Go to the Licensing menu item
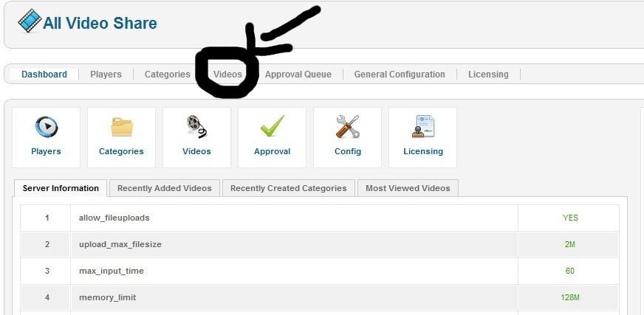 pyautogui.click(x=488, y=75)
